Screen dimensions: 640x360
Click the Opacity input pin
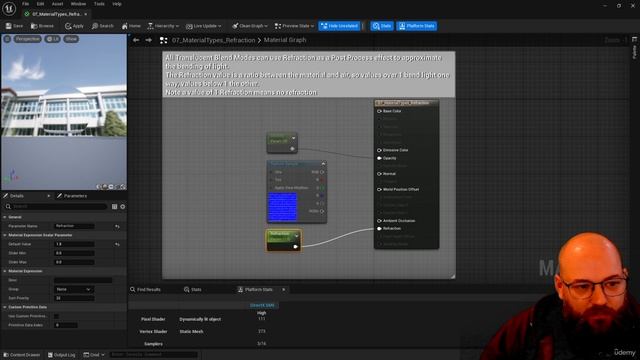pyautogui.click(x=379, y=158)
